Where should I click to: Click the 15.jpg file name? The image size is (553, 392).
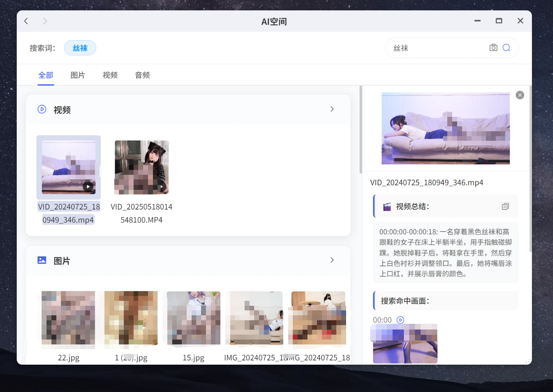click(193, 358)
